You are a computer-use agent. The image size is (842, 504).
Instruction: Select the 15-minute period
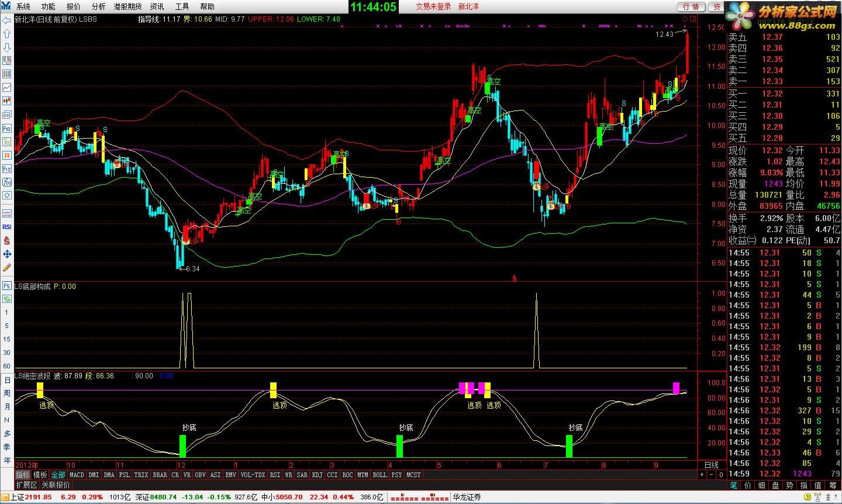point(7,340)
